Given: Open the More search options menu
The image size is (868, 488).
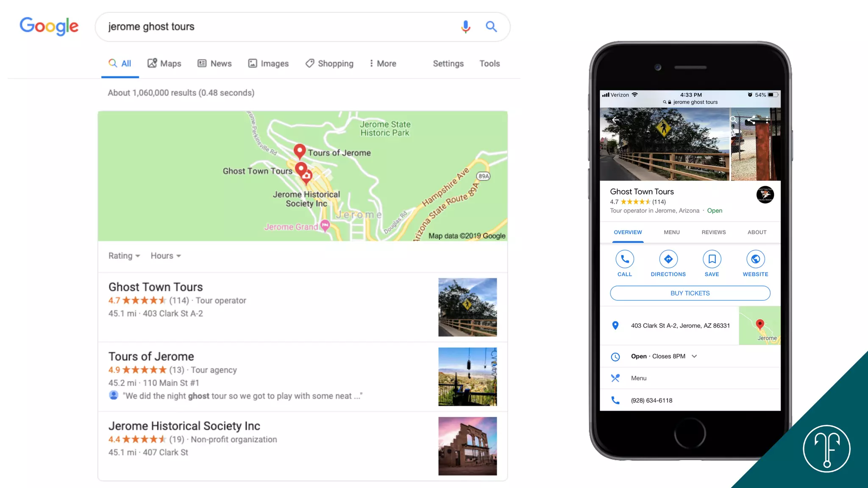Looking at the screenshot, I should tap(383, 64).
